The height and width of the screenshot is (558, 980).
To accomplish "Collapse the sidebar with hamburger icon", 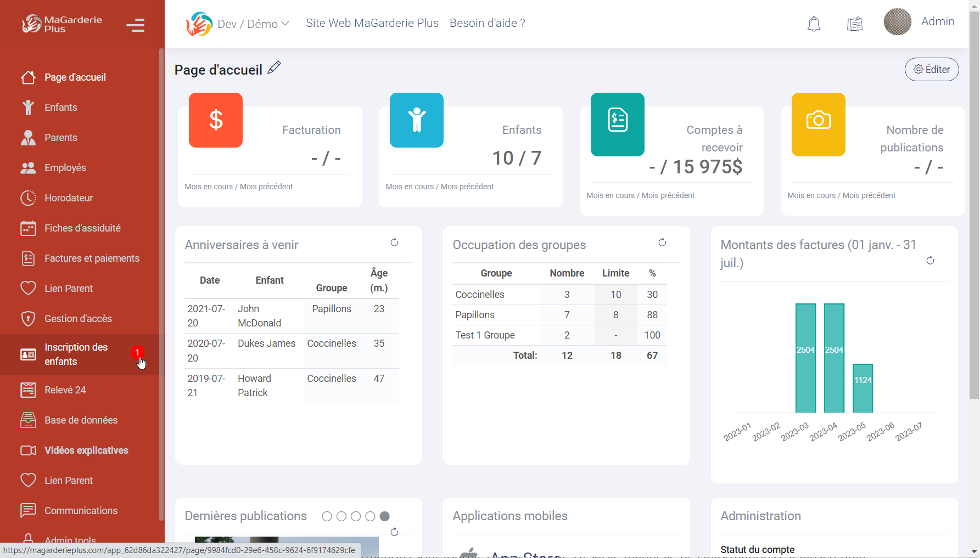I will pos(135,25).
